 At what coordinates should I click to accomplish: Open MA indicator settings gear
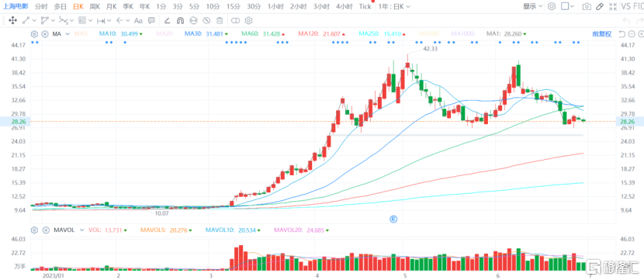(x=34, y=34)
